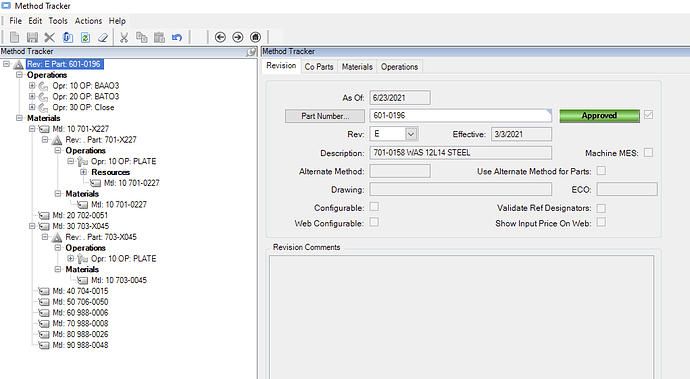690x379 pixels.
Task: Check Show Input Price On Web
Action: click(601, 222)
